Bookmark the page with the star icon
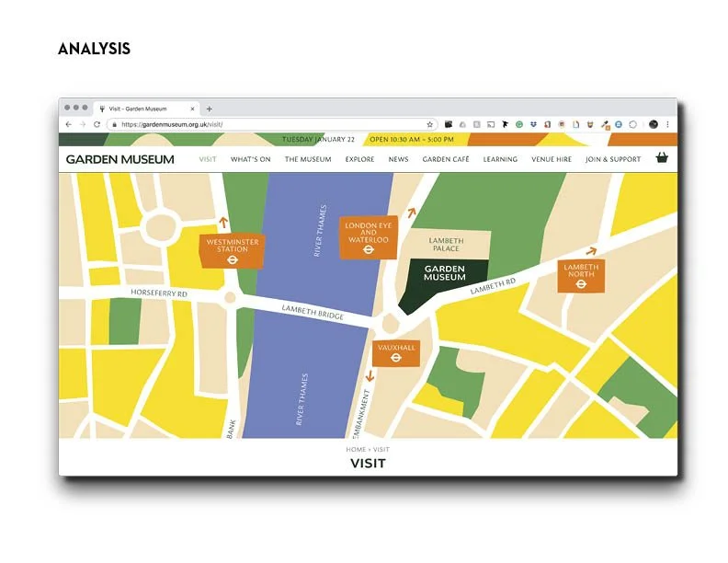The width and height of the screenshot is (728, 563). [x=430, y=124]
